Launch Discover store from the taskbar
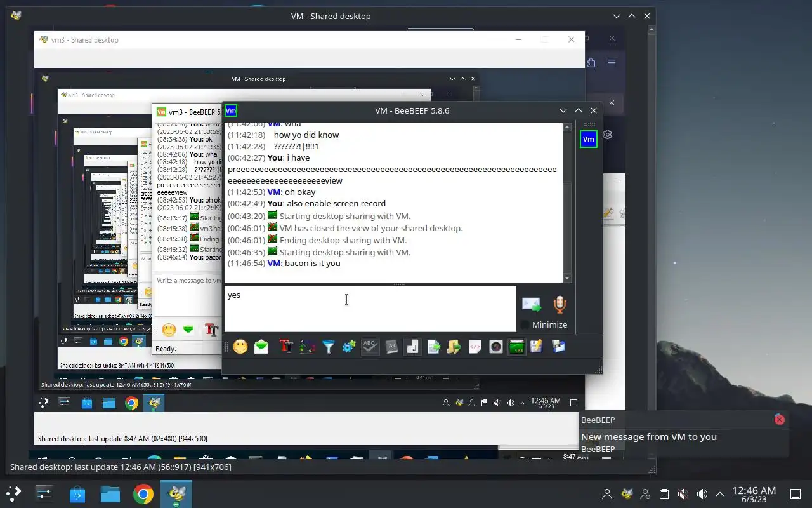Image resolution: width=812 pixels, height=508 pixels. tap(77, 493)
